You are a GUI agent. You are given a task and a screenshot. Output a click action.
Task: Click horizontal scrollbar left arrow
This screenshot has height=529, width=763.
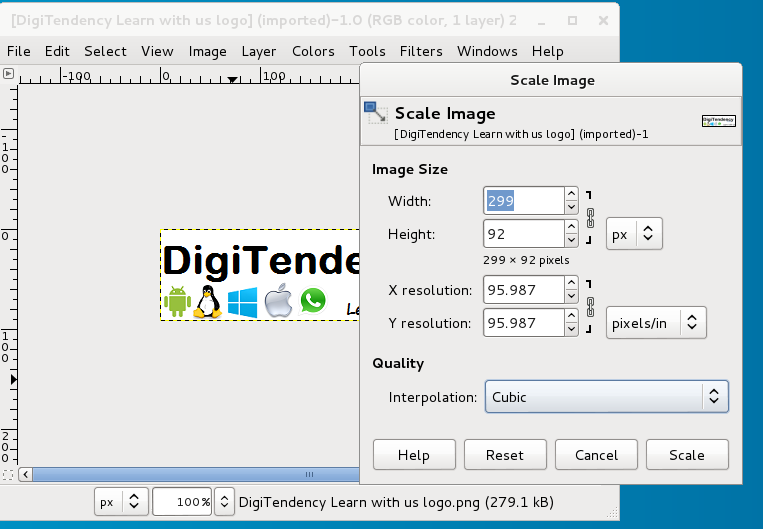(25, 474)
